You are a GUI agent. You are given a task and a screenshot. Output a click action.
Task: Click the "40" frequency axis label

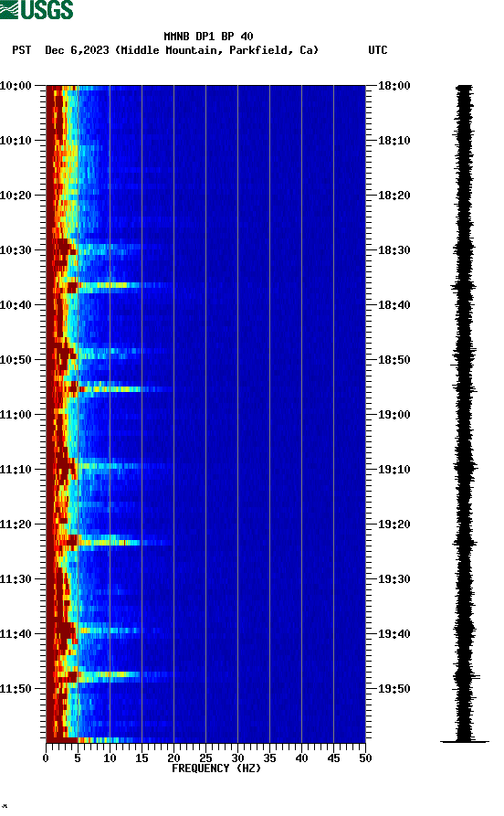(x=301, y=758)
